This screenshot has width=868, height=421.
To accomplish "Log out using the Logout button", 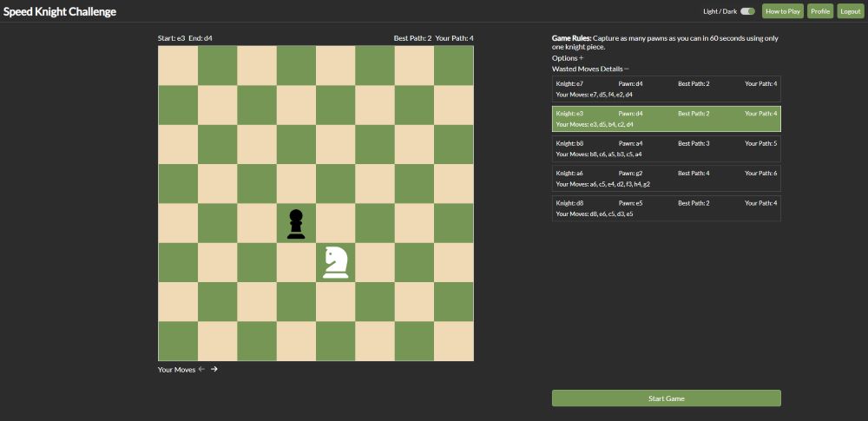I will coord(850,11).
